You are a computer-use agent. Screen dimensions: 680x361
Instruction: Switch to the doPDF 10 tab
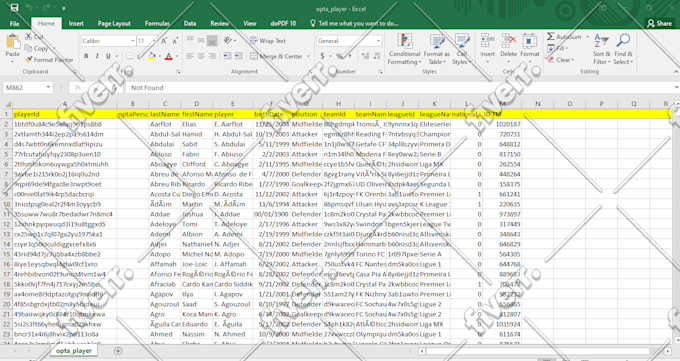point(283,23)
